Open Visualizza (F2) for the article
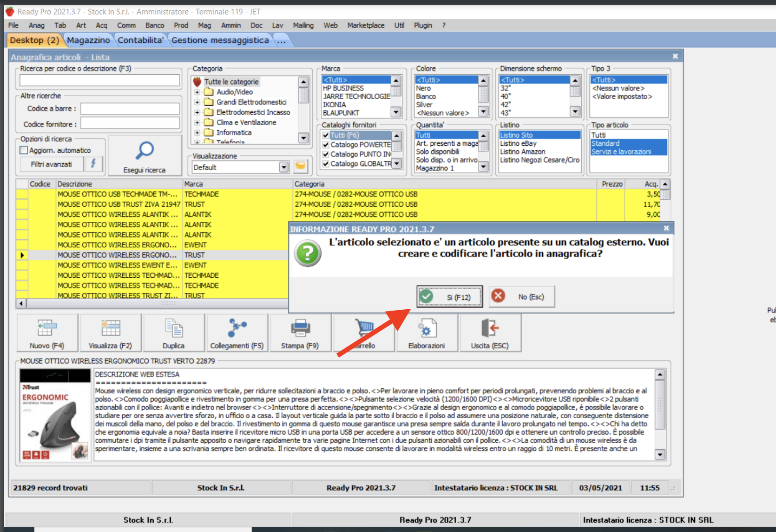 pos(111,333)
